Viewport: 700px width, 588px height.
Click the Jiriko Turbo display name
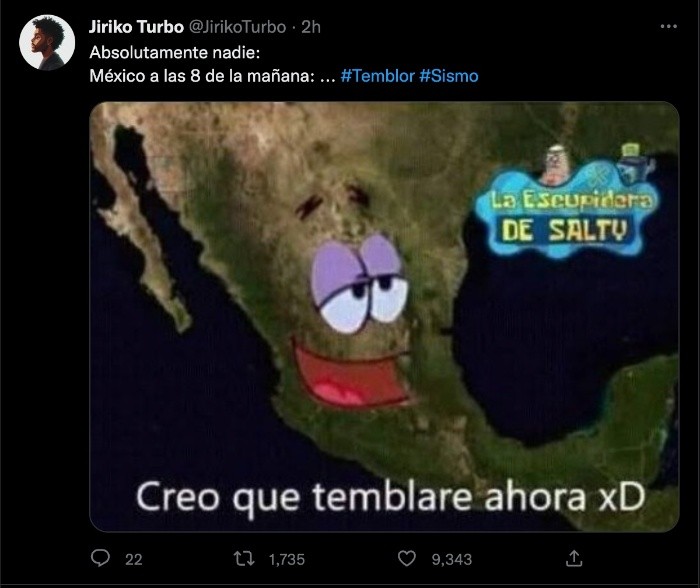pos(136,27)
